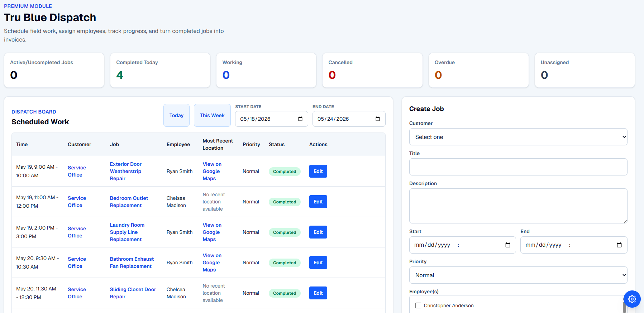
Task: Open Bathroom Exhaust Fan Replacement link
Action: [x=132, y=263]
